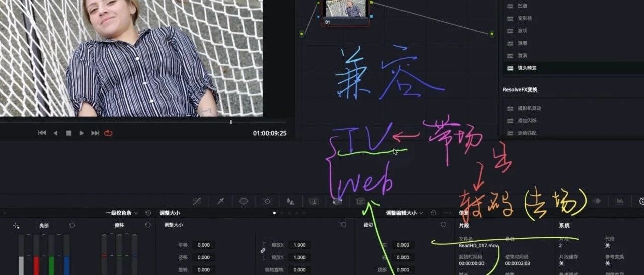This screenshot has width=644, height=275.
Task: Edit the 缩放Y value field
Action: click(x=299, y=258)
